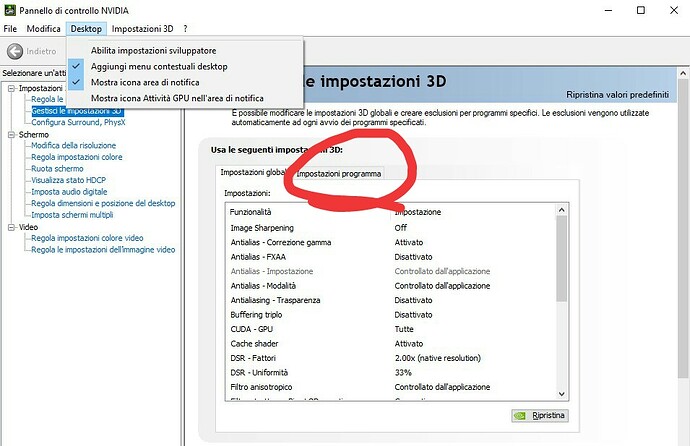Close the open Desktop menu
Screen dimensions: 690x446
(86, 29)
